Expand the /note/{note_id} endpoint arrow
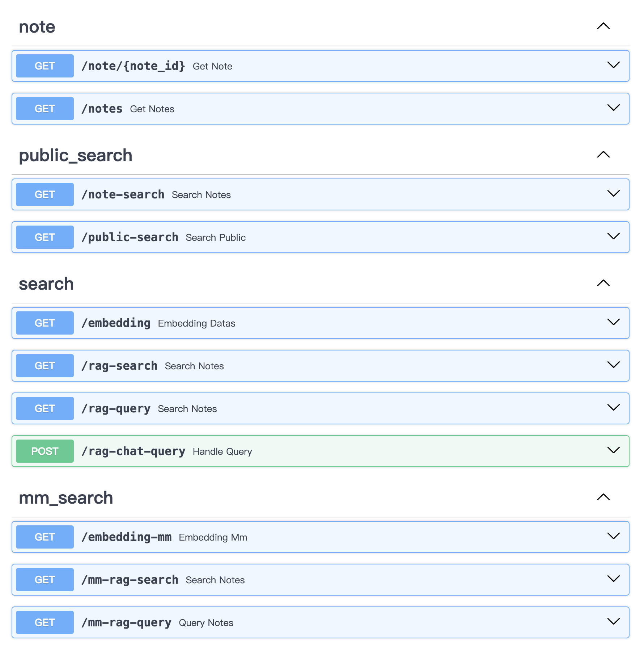 pos(613,65)
